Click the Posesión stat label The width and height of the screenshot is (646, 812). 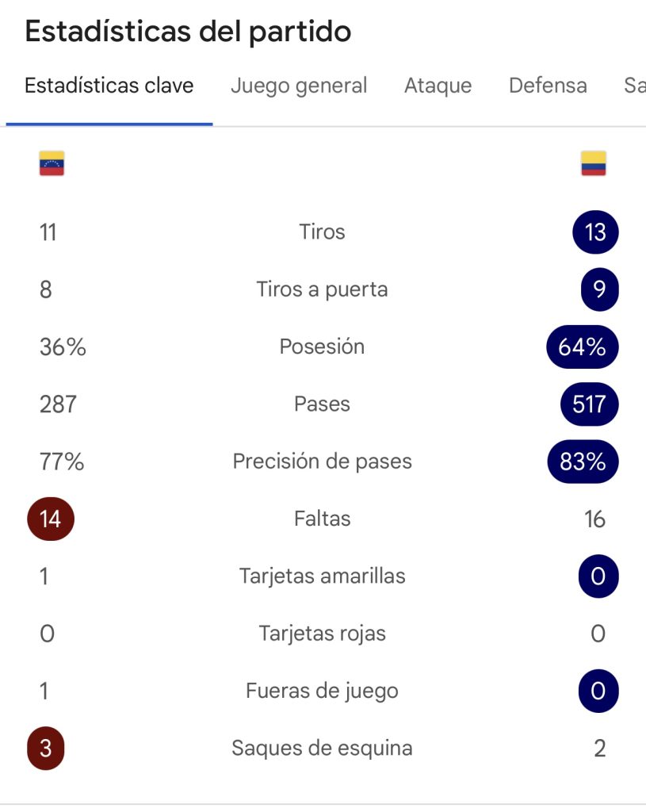click(322, 347)
